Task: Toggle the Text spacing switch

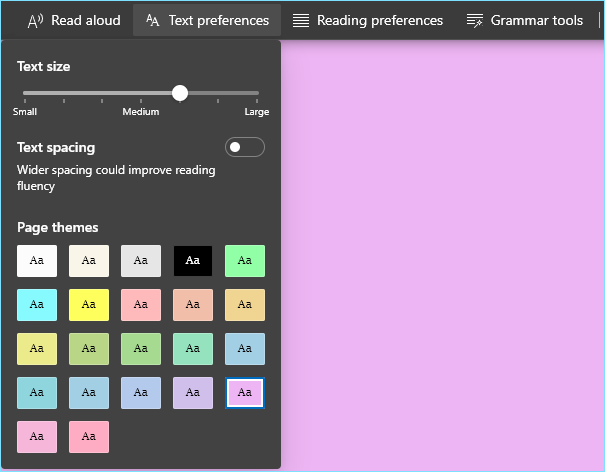Action: 245,147
